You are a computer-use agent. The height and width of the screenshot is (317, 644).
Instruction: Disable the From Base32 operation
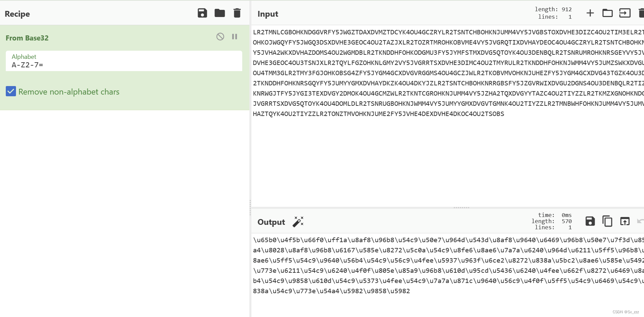pyautogui.click(x=220, y=36)
